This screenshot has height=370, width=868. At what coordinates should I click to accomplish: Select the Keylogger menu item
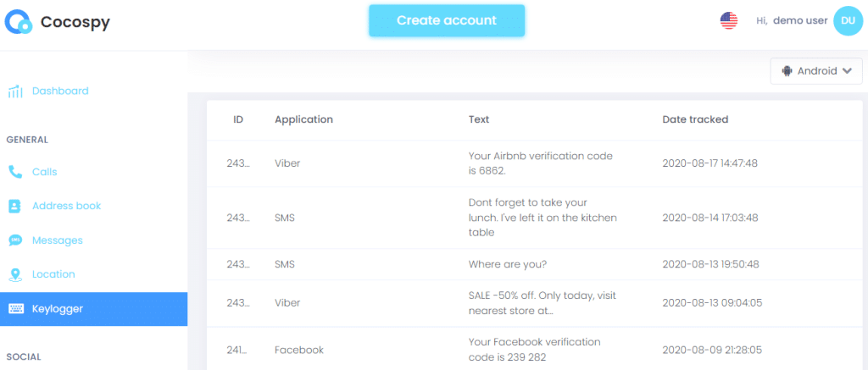tap(93, 308)
